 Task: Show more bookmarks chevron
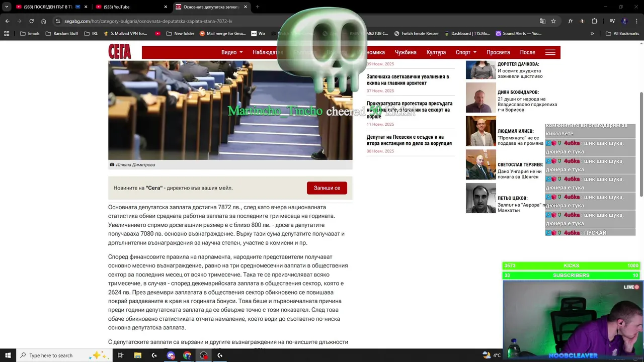pos(592,33)
